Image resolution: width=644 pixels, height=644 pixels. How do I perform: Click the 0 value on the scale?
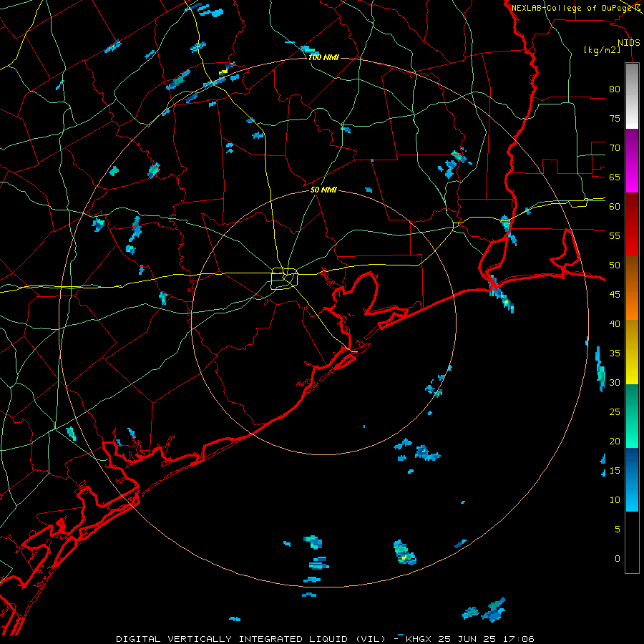click(x=618, y=559)
